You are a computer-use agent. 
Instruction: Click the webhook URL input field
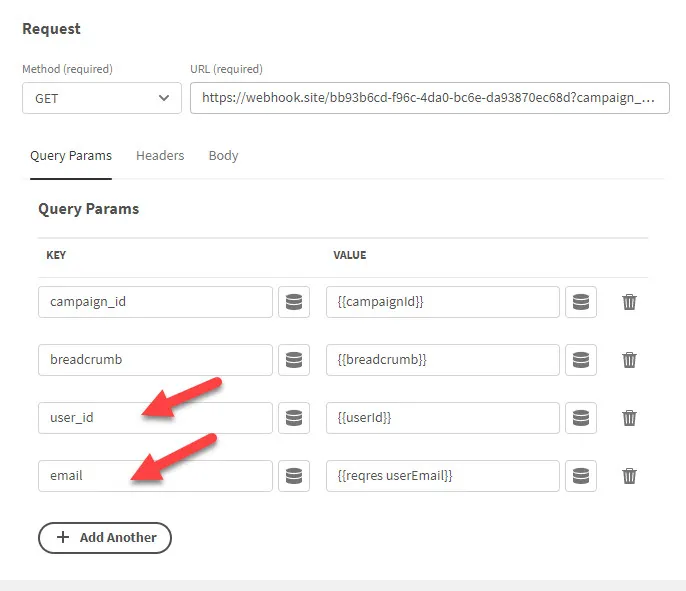[430, 98]
